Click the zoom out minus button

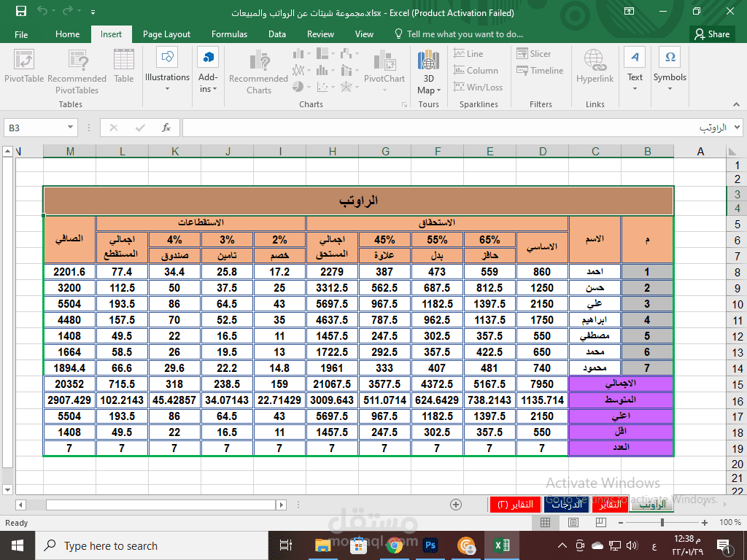[x=620, y=522]
